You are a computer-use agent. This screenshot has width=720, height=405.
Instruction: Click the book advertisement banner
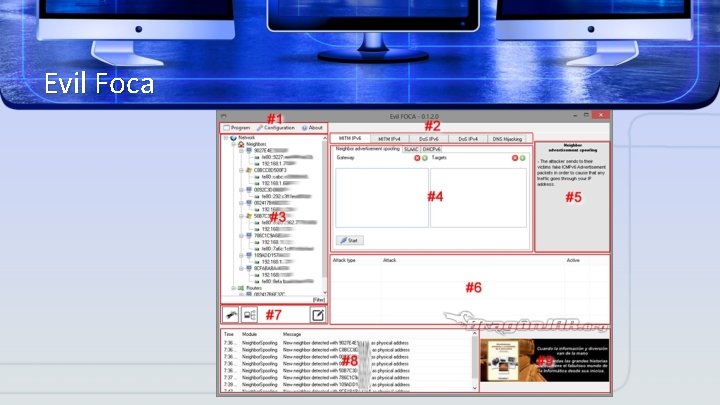(545, 361)
